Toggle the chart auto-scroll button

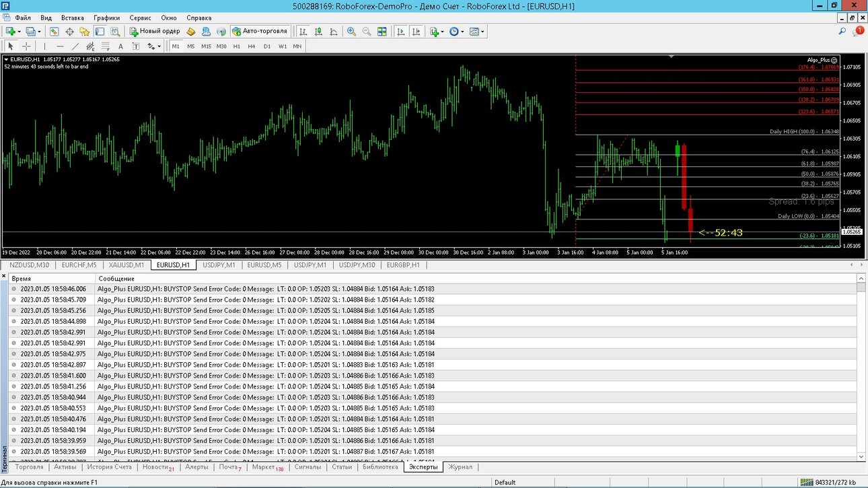coord(400,32)
